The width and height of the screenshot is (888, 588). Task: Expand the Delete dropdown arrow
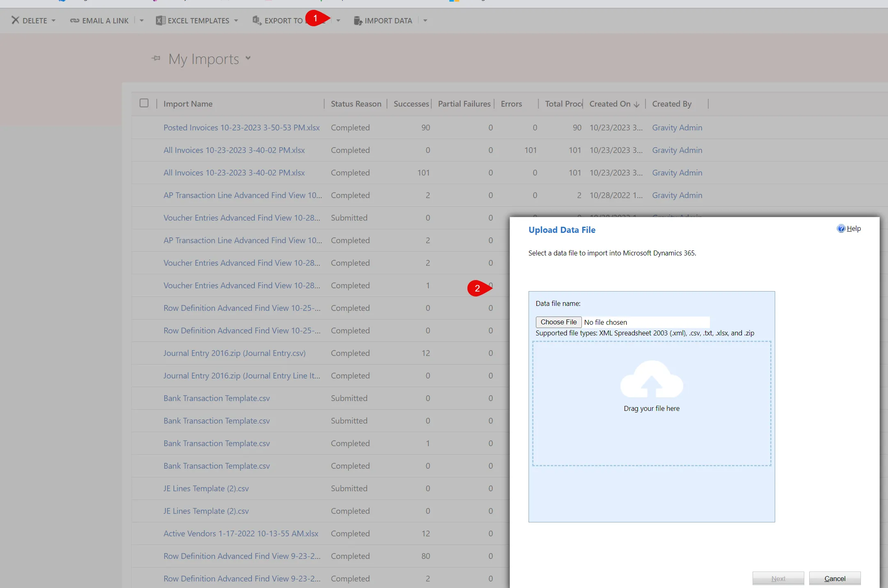[53, 21]
